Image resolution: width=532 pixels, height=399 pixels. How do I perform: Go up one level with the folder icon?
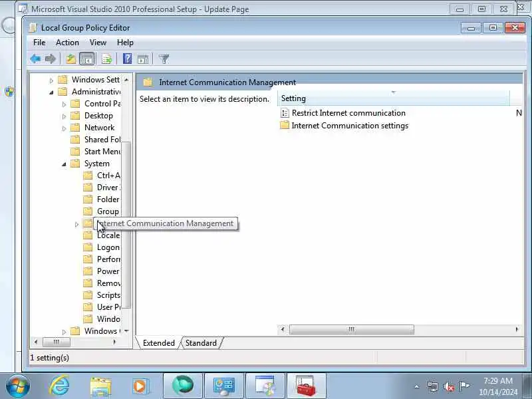pos(71,59)
